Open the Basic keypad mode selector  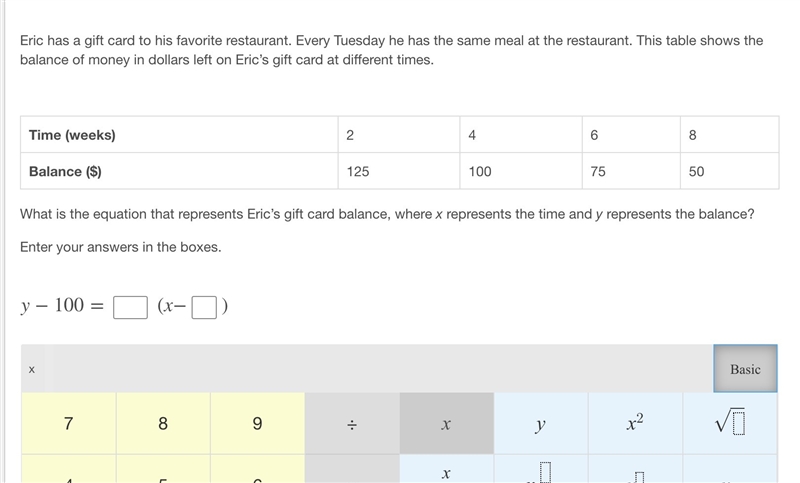pyautogui.click(x=745, y=369)
